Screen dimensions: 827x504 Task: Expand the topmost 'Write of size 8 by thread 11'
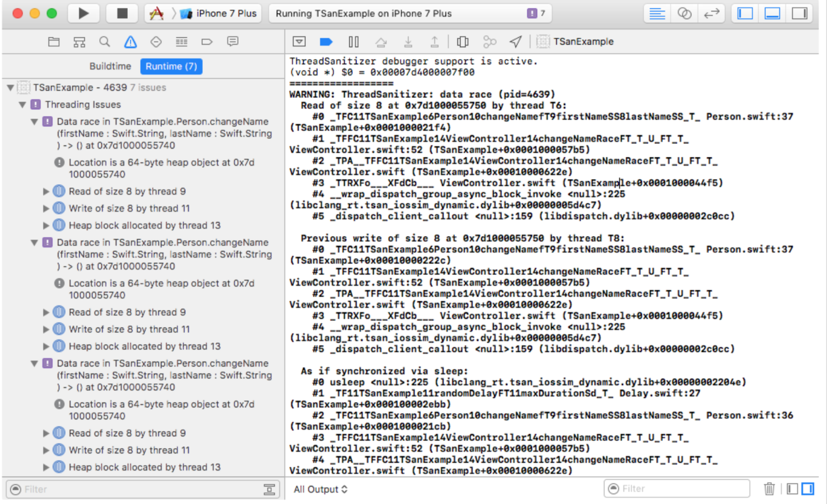46,209
